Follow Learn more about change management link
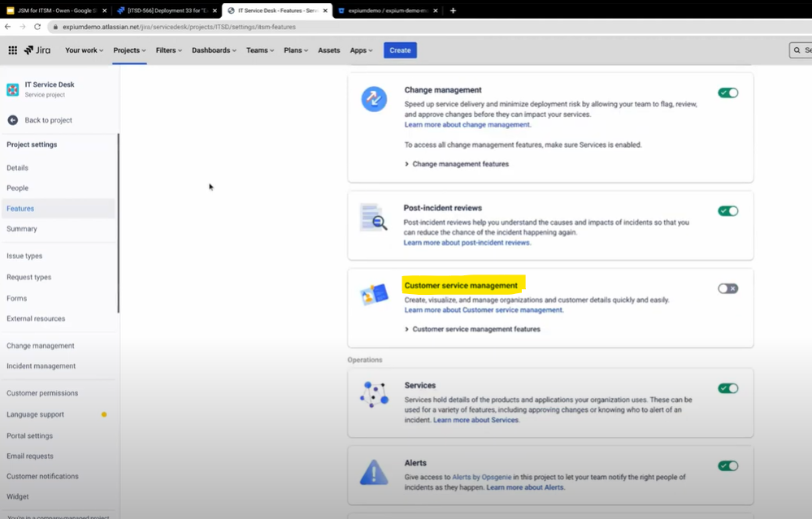Screen dimensions: 812x519 pyautogui.click(x=467, y=125)
